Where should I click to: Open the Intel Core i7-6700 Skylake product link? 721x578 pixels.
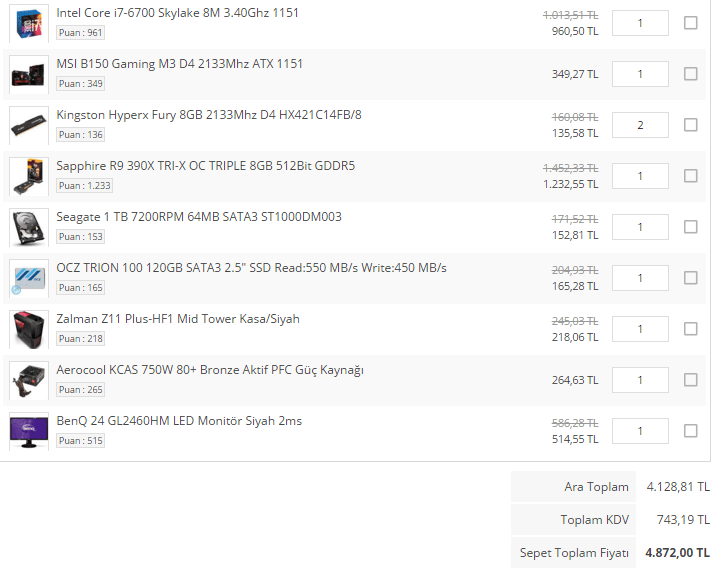pyautogui.click(x=177, y=13)
